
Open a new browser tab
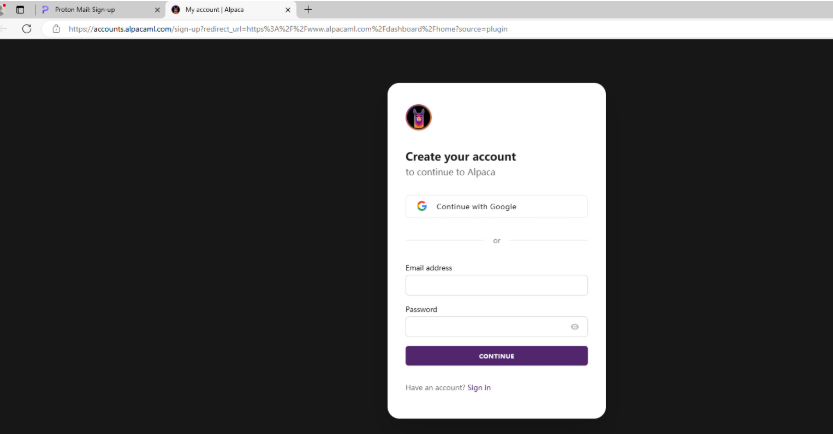click(x=308, y=9)
